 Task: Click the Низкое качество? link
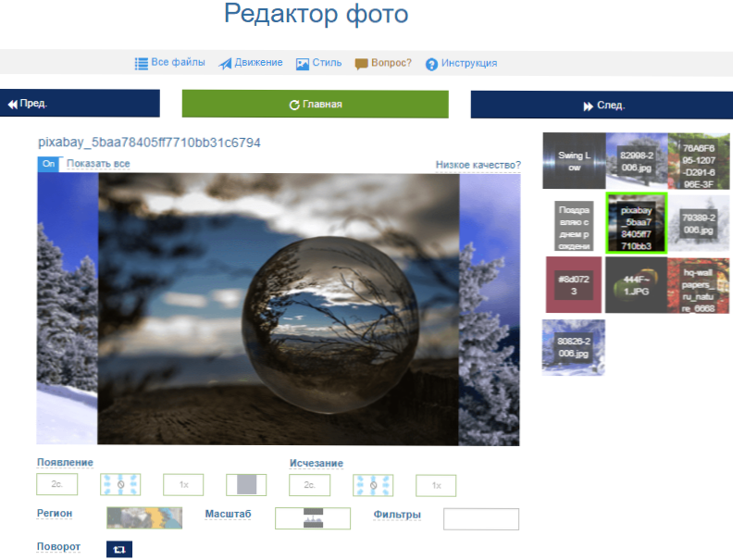click(478, 165)
